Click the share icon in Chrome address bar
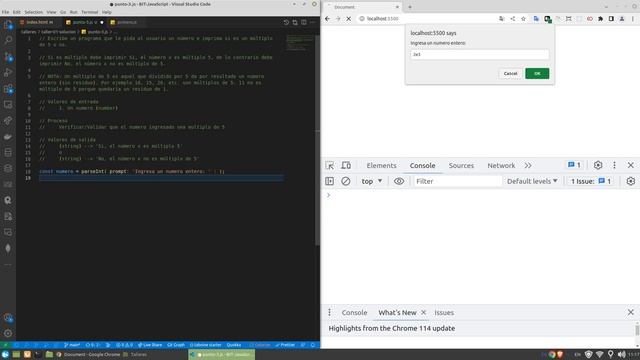Viewport: 640px width, 360px height. [513, 19]
